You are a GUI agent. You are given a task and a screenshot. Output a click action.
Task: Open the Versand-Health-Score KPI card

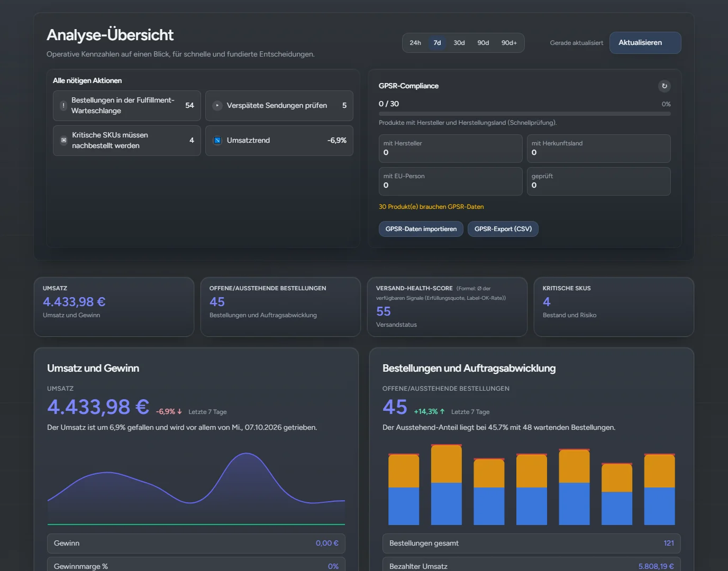(447, 307)
